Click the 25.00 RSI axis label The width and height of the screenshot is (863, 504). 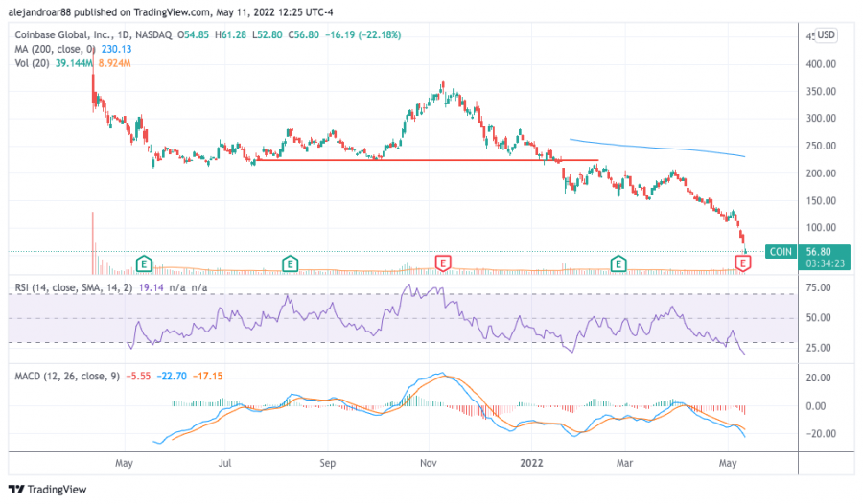pos(819,348)
